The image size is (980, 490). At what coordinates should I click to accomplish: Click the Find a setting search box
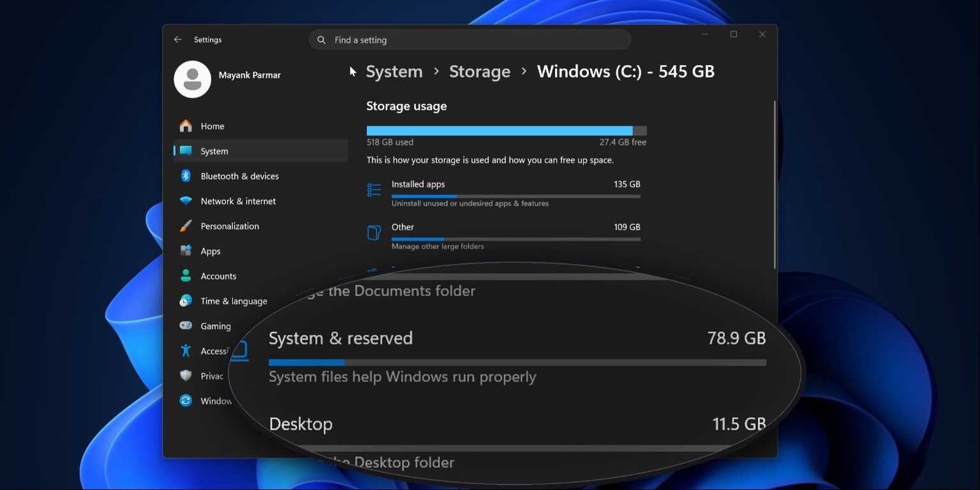(x=470, y=40)
